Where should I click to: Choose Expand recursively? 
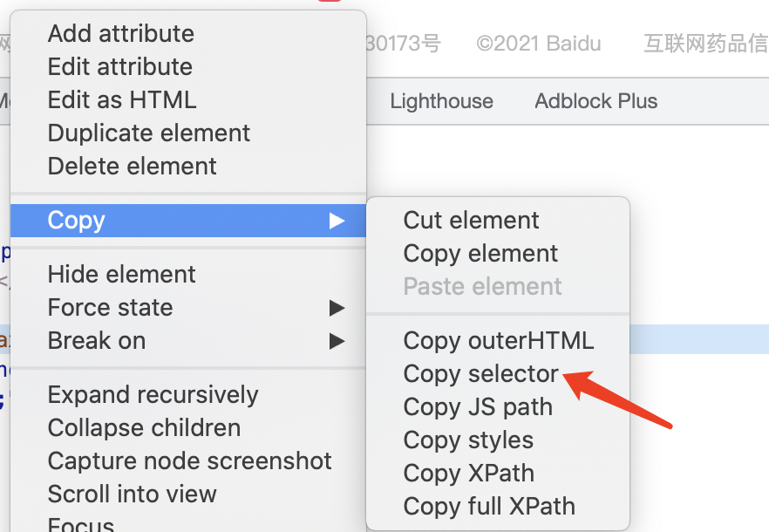pos(153,395)
